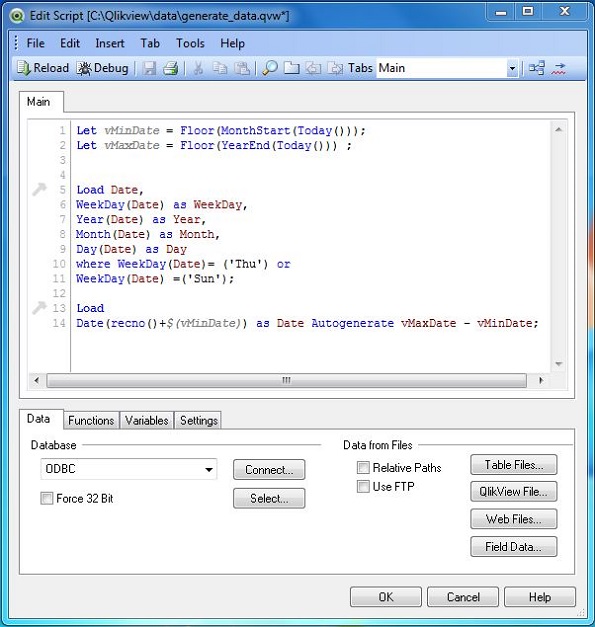Click the Cancel button
This screenshot has width=595, height=627.
click(x=463, y=597)
